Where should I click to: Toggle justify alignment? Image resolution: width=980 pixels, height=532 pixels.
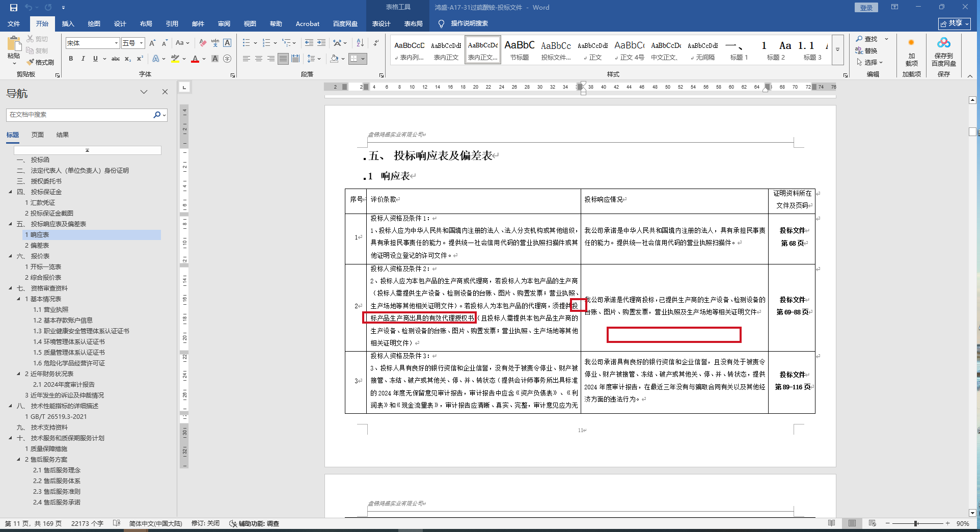point(283,59)
